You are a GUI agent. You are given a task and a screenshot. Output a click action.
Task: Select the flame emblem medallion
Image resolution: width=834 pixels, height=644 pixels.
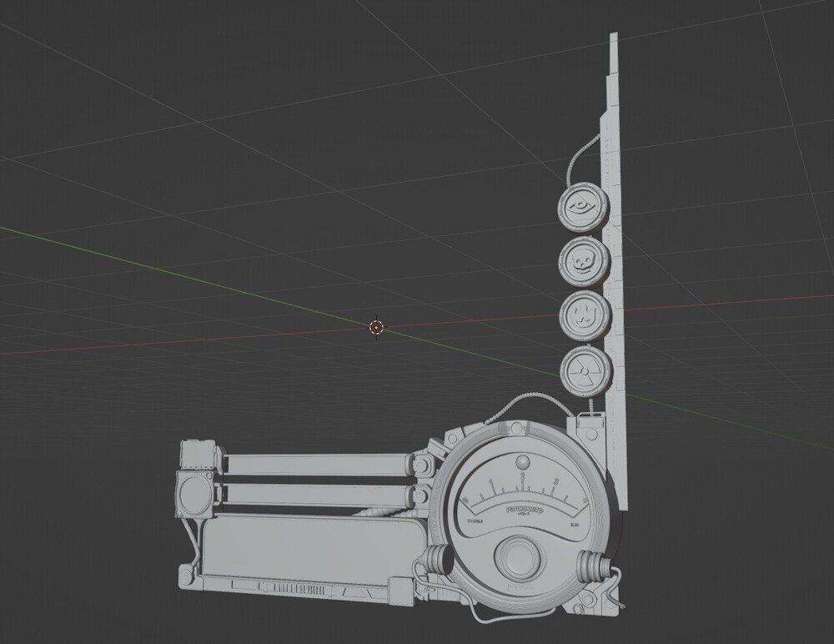tap(585, 315)
